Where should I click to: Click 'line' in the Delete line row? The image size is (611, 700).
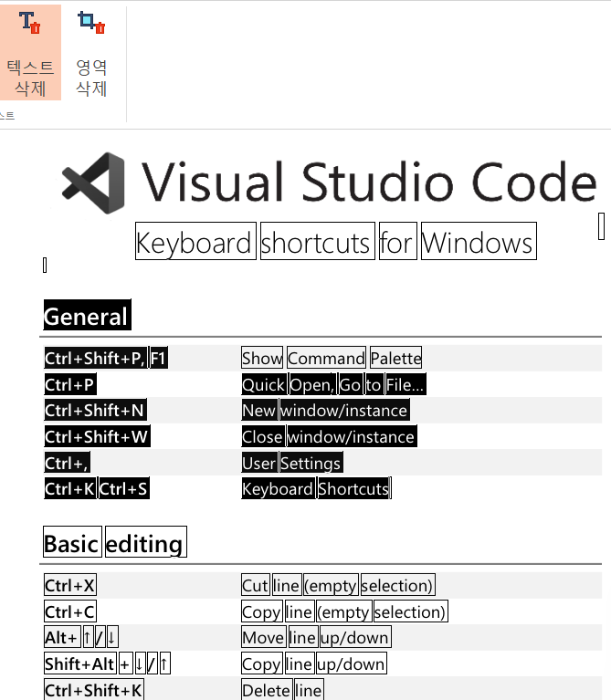[309, 690]
